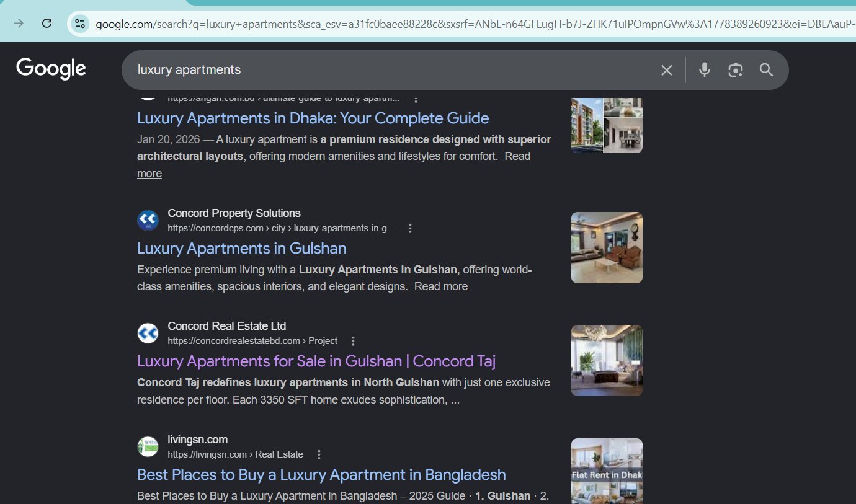Open the Concord Taj interior thumbnail
Screen dimensions: 856x504
pos(607,361)
